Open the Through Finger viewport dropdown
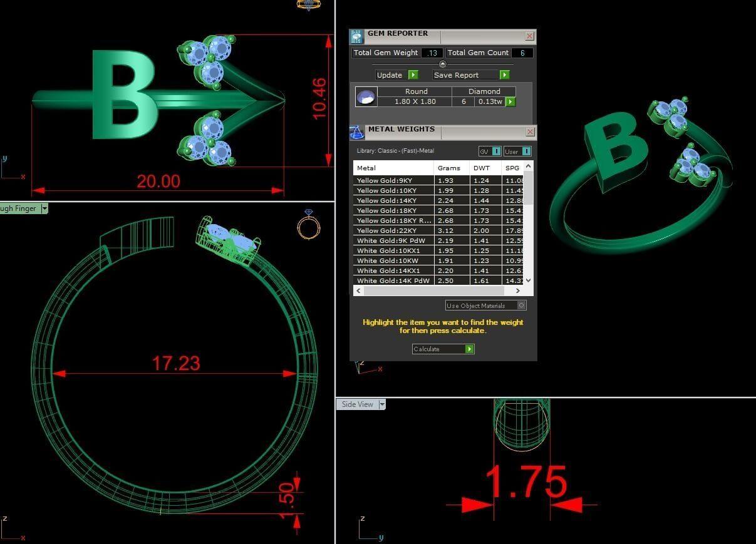Screen dimensions: 756x544 pos(44,208)
